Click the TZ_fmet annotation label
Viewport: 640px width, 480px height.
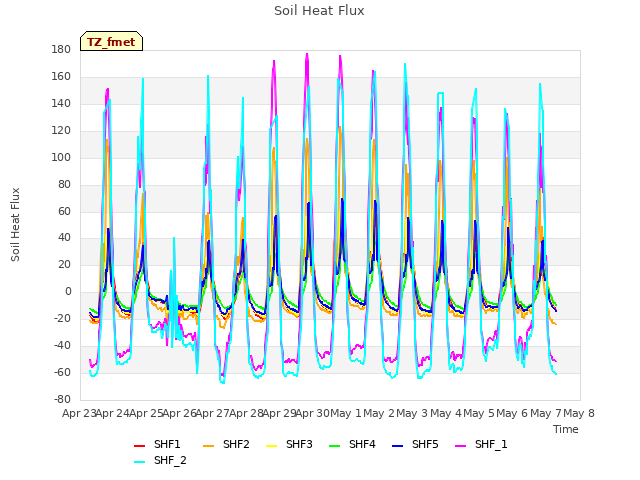[111, 42]
